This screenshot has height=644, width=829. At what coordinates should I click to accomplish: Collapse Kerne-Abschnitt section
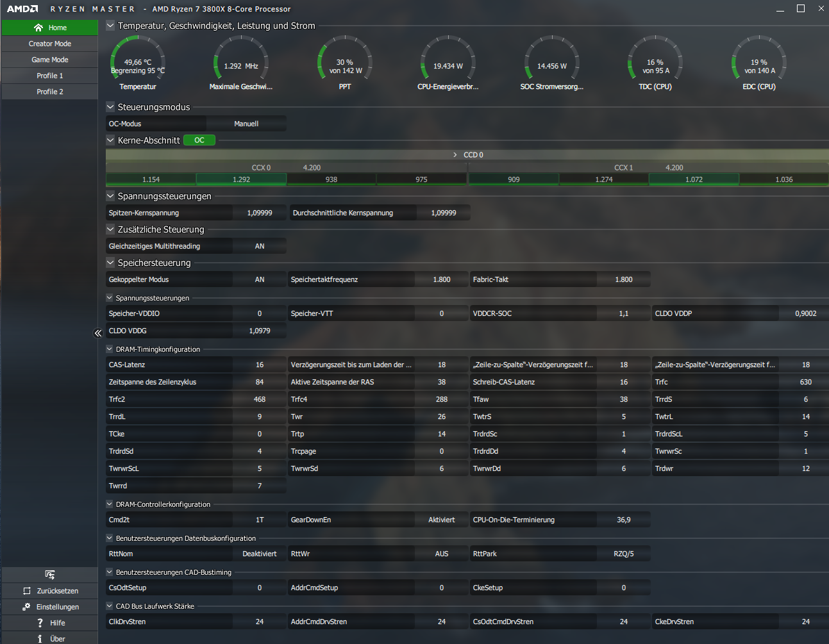110,140
